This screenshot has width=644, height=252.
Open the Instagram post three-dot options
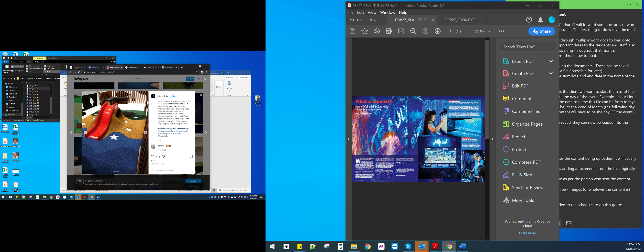tap(191, 96)
